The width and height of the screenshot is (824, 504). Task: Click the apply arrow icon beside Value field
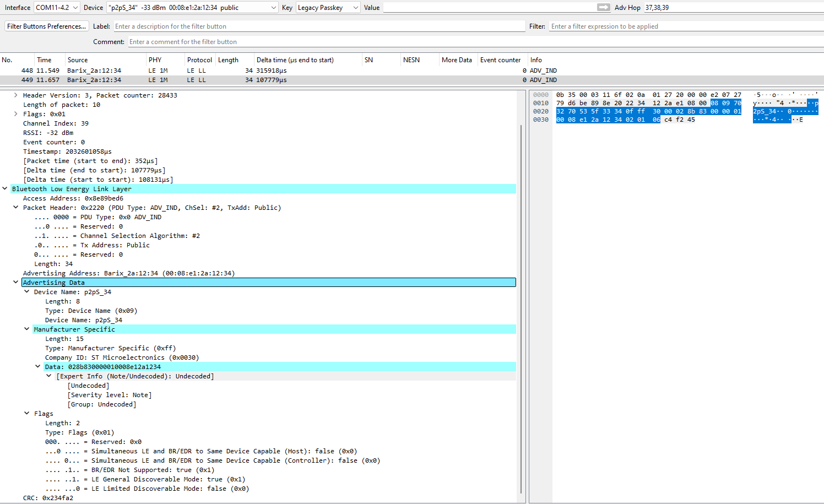[x=603, y=7]
